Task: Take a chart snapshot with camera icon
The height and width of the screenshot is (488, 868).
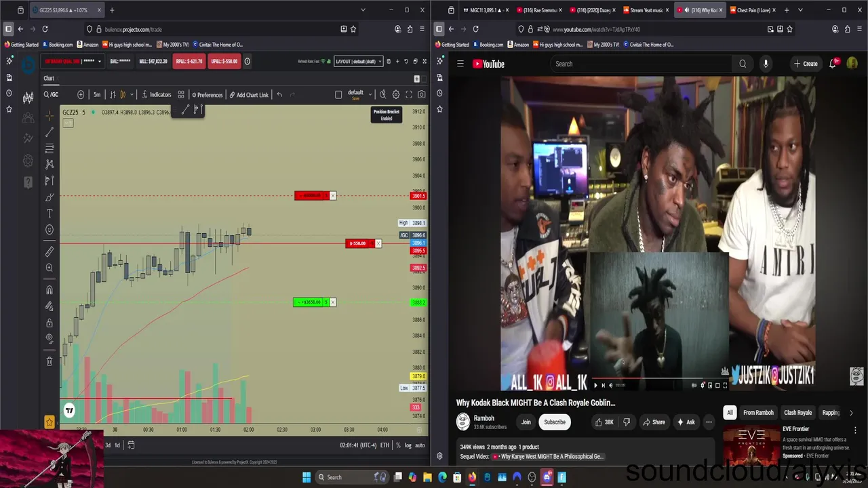Action: click(x=422, y=95)
